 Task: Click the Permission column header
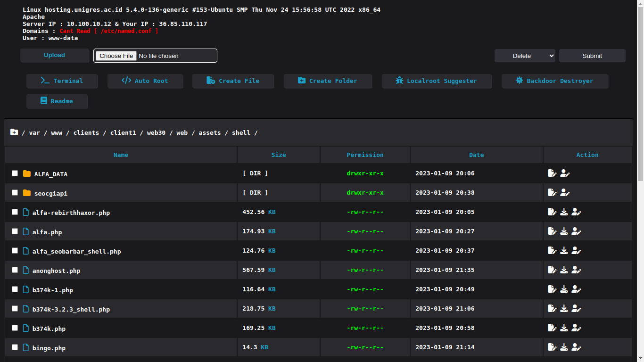(365, 155)
